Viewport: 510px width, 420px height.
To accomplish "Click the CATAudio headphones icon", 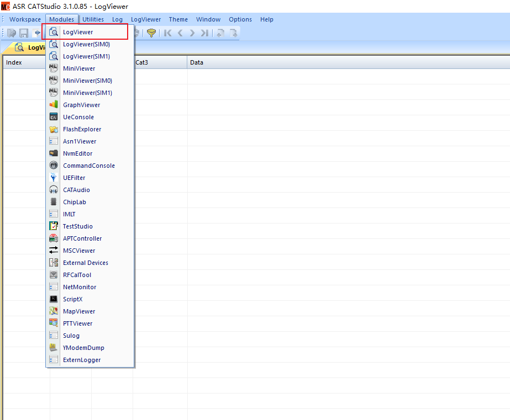I will tap(54, 190).
